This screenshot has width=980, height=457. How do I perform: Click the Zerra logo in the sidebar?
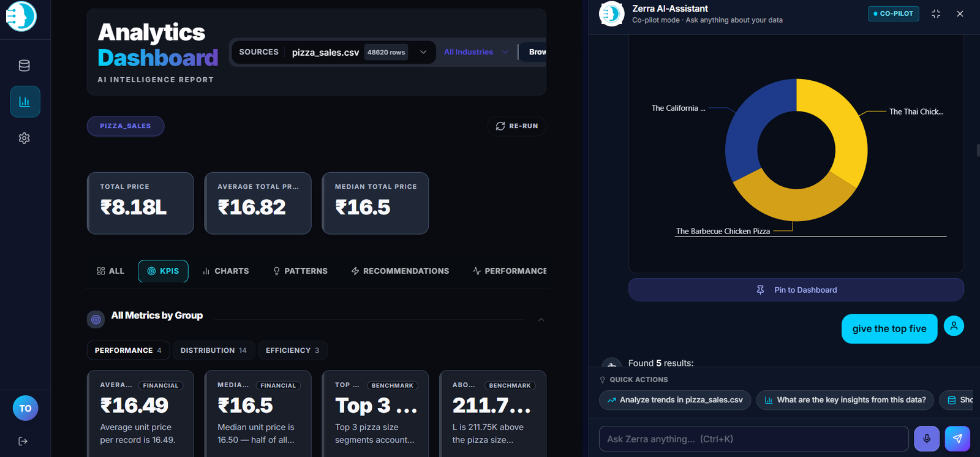[21, 15]
